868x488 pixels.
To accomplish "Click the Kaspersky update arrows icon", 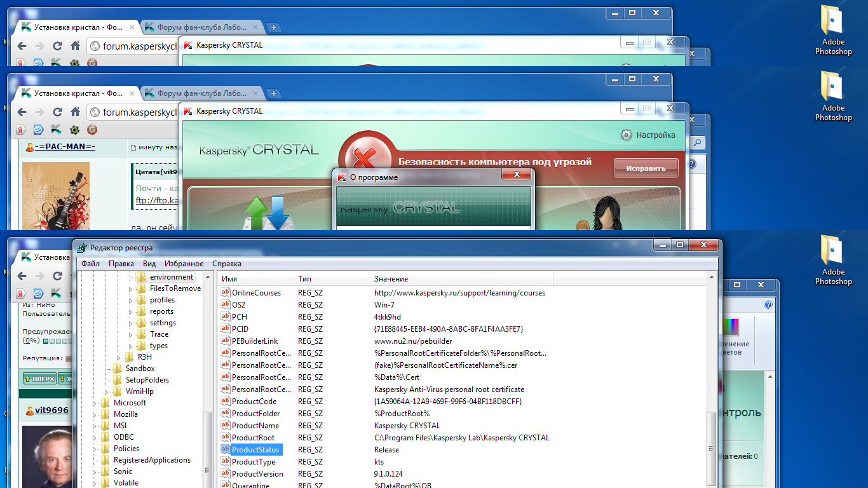I will click(268, 214).
